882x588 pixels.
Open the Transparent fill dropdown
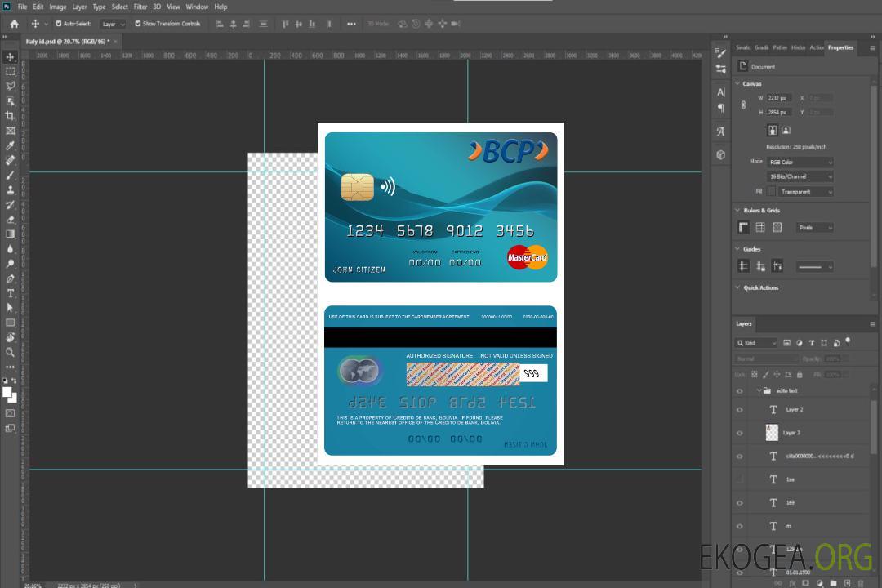(x=805, y=192)
